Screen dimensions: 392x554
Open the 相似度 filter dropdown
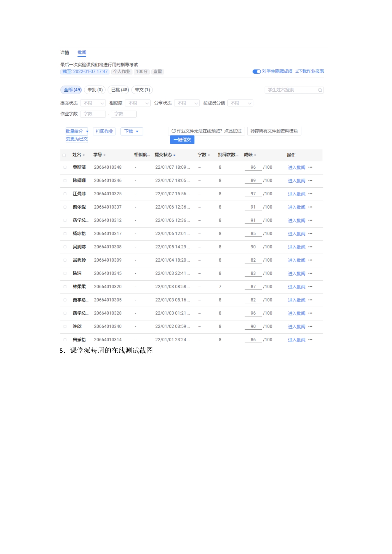pos(138,103)
